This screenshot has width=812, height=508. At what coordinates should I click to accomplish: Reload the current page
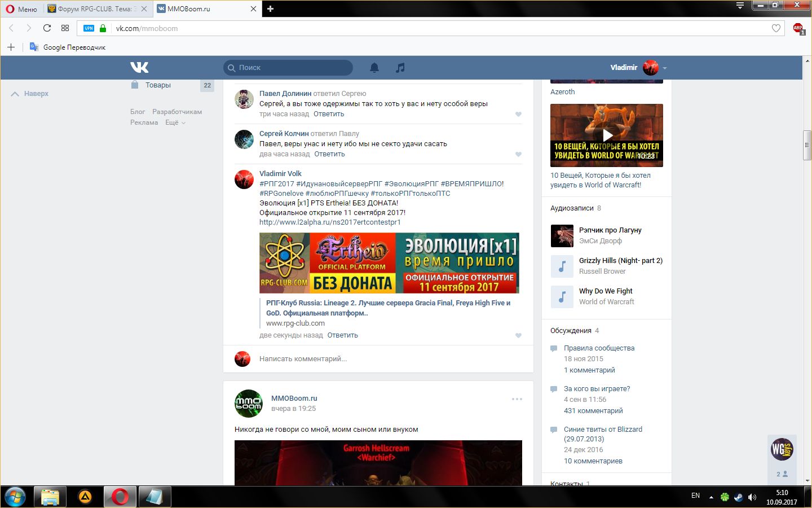coord(47,28)
